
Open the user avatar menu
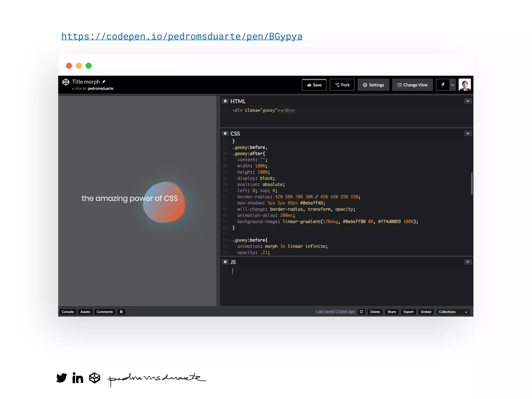(x=465, y=85)
